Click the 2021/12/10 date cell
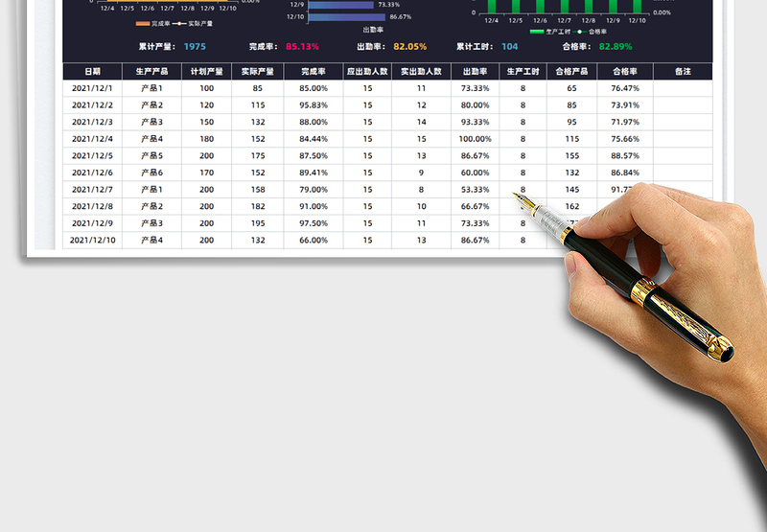 pos(92,240)
